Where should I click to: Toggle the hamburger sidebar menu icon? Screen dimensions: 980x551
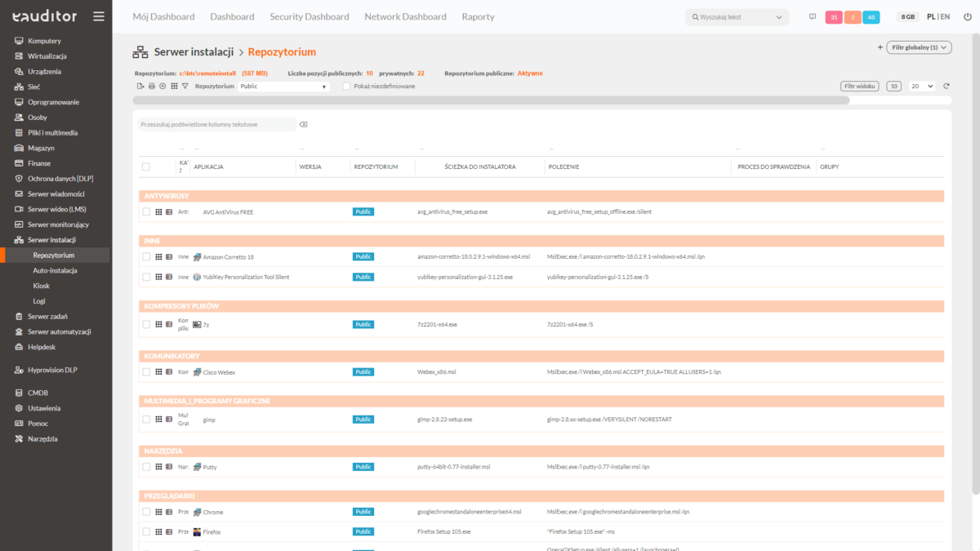click(99, 16)
